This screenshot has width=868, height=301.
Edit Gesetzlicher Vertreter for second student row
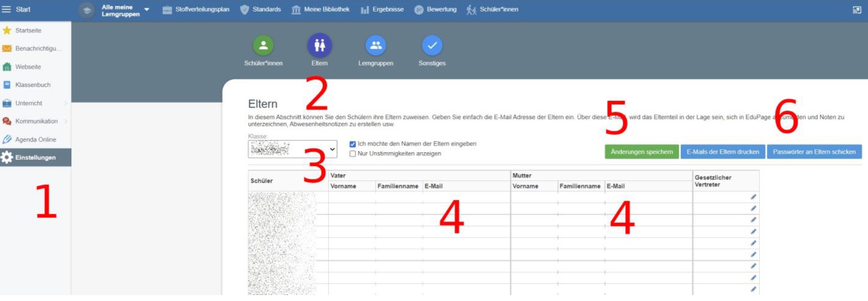point(753,208)
